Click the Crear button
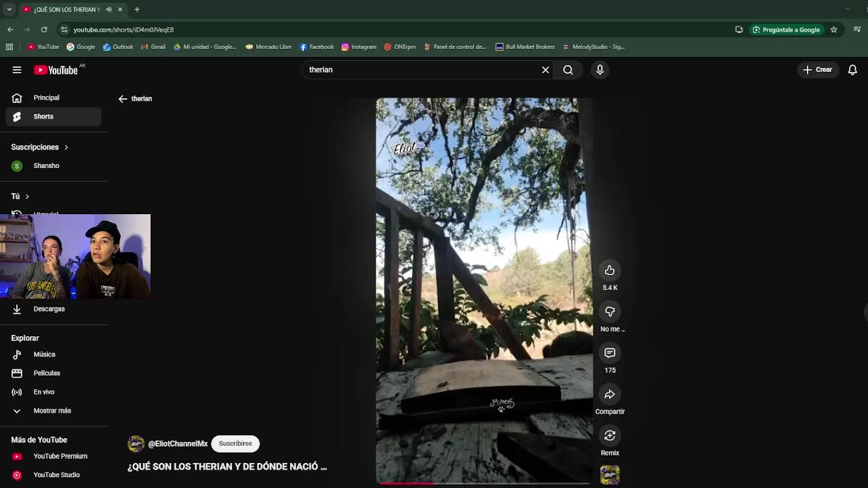Screen dimensions: 868x488 [818, 70]
